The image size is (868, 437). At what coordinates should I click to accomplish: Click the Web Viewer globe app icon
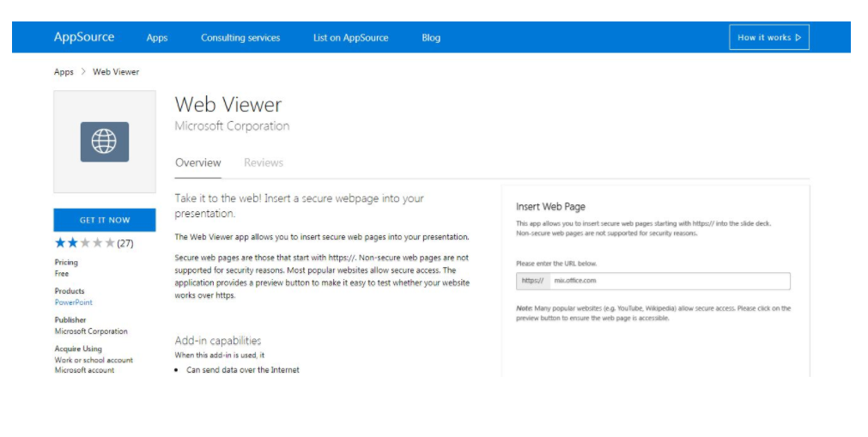pyautogui.click(x=104, y=142)
